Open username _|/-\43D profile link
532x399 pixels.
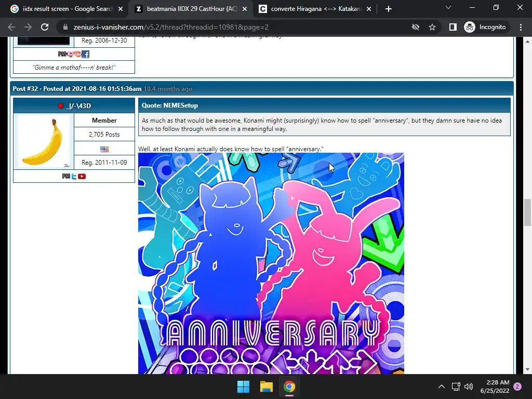pyautogui.click(x=79, y=106)
